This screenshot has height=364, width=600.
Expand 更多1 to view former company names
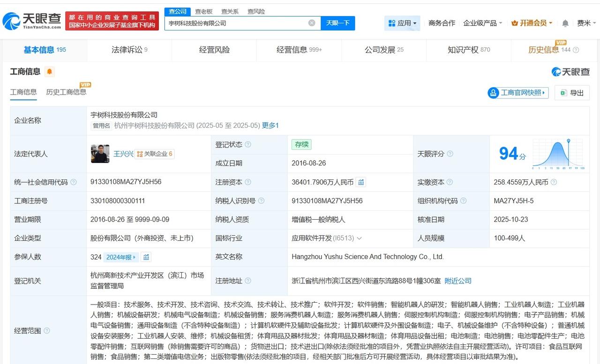270,126
